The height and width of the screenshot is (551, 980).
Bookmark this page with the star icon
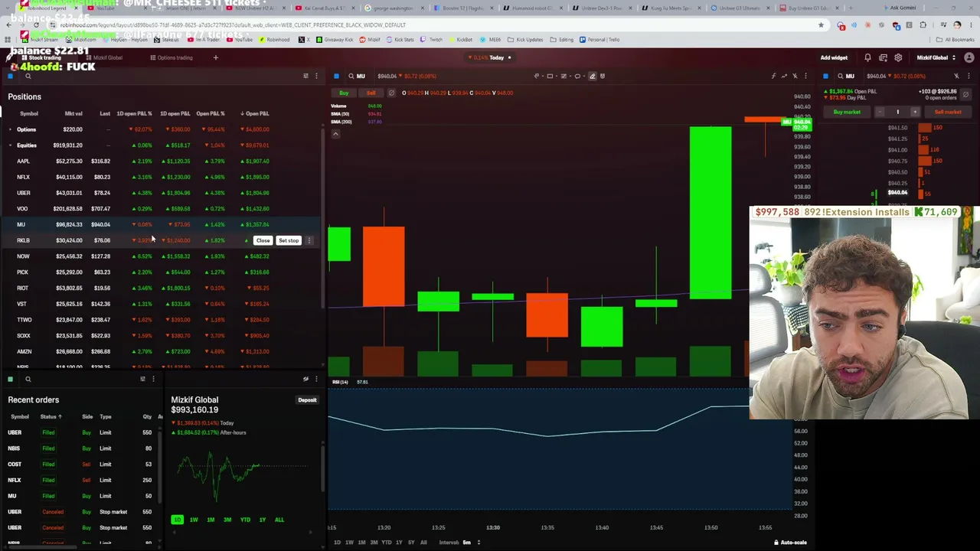pos(821,24)
